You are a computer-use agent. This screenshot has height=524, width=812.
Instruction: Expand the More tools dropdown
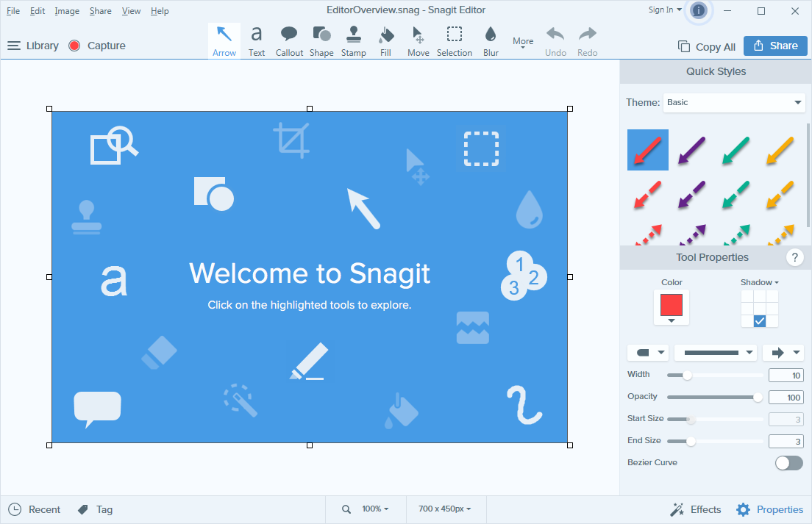pyautogui.click(x=523, y=42)
